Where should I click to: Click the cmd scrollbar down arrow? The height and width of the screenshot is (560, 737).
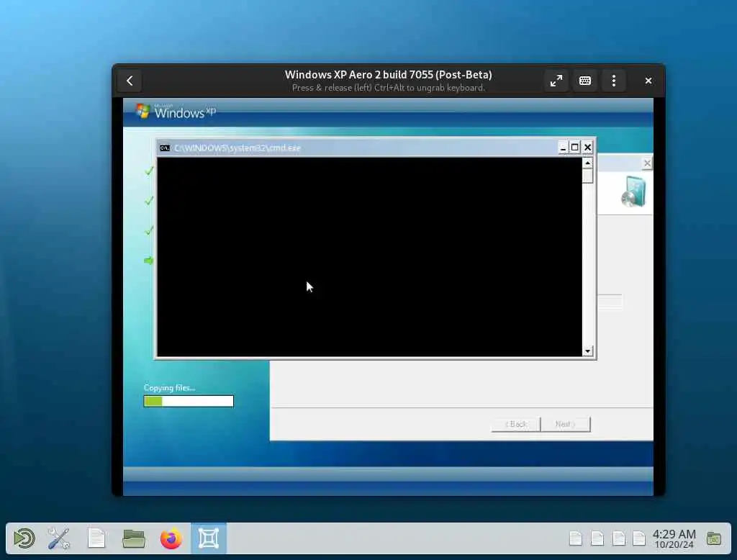[587, 351]
